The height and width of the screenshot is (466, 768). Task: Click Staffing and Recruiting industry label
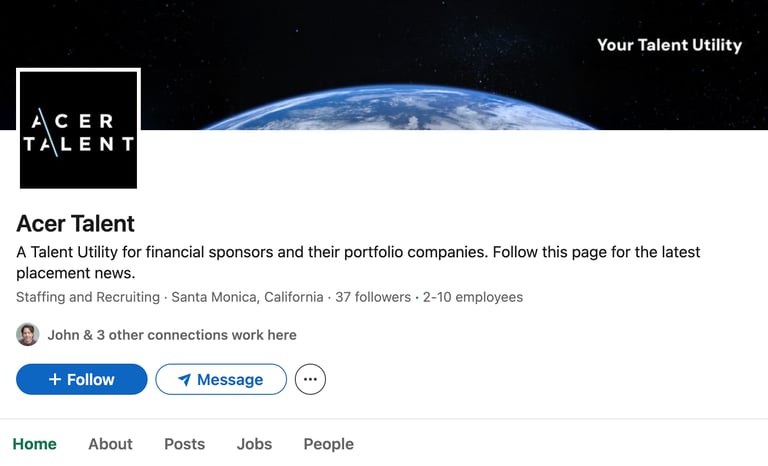click(88, 297)
